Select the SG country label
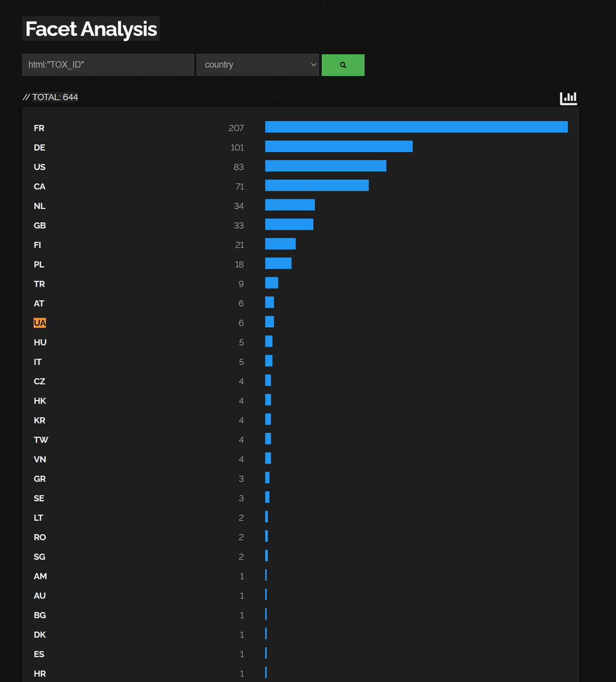616x682 pixels. point(40,556)
